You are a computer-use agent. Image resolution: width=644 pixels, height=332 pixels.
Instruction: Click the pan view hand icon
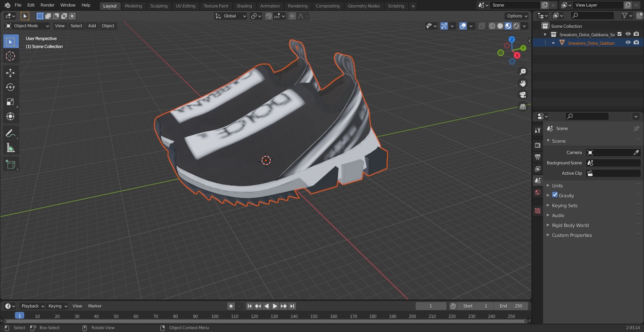(522, 83)
